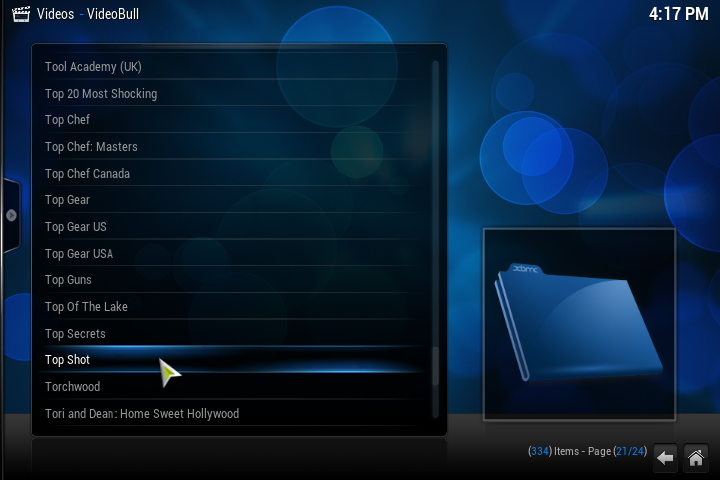The image size is (720, 480).
Task: Click the VideoBull breadcrumb label
Action: tap(113, 14)
